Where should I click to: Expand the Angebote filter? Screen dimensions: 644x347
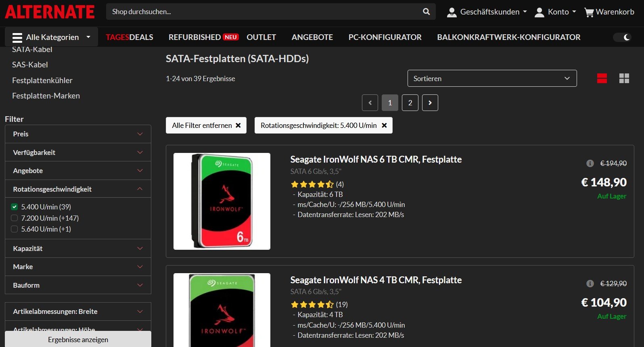click(x=78, y=171)
